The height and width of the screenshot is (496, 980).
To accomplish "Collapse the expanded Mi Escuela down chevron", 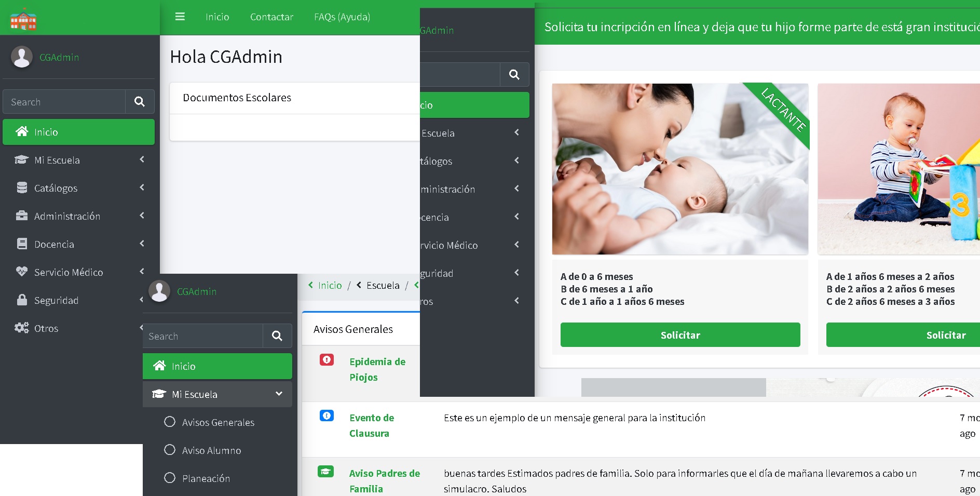I will click(x=279, y=394).
